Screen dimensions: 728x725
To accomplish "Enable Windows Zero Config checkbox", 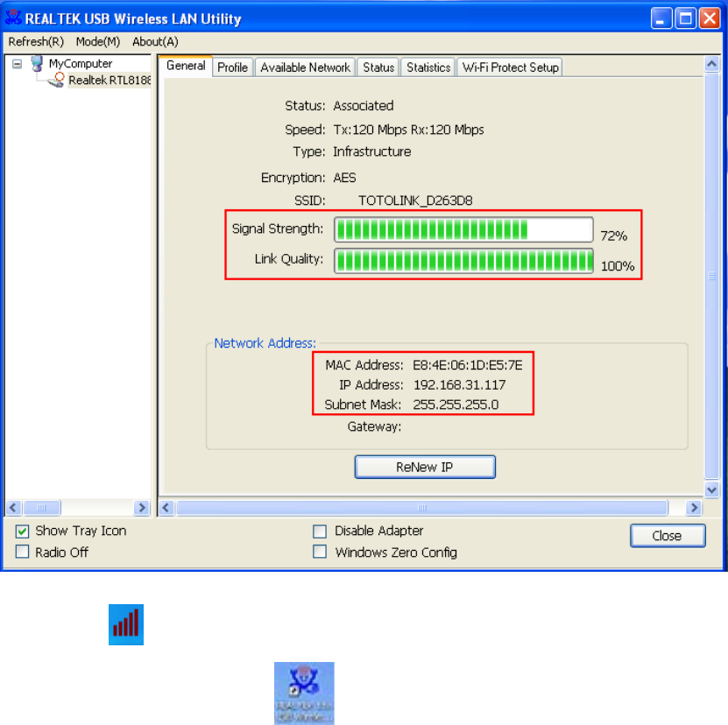I will point(320,552).
